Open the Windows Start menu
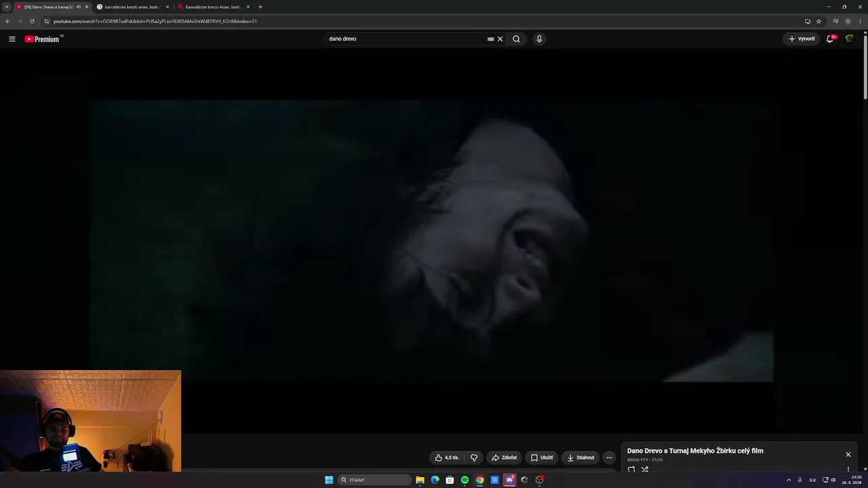868x488 pixels. coord(329,480)
